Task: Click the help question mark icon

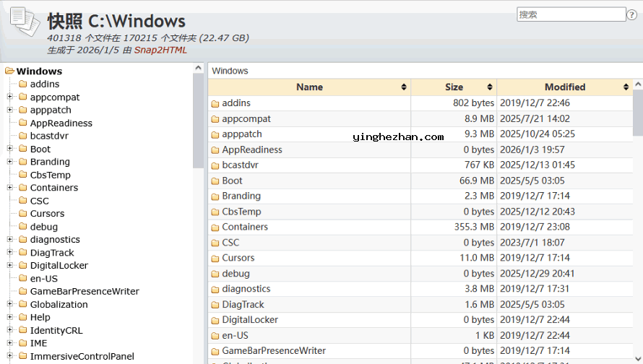Action: (x=631, y=14)
